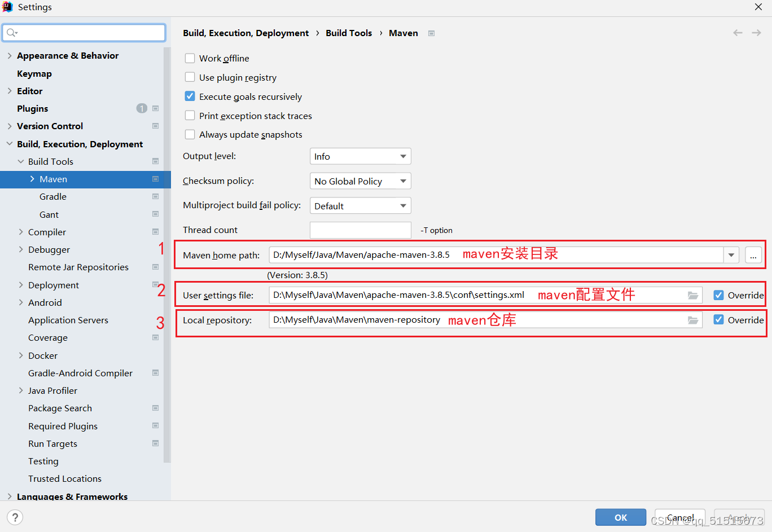Enable the Work offline checkbox
Screen dimensions: 772x532
(190, 58)
